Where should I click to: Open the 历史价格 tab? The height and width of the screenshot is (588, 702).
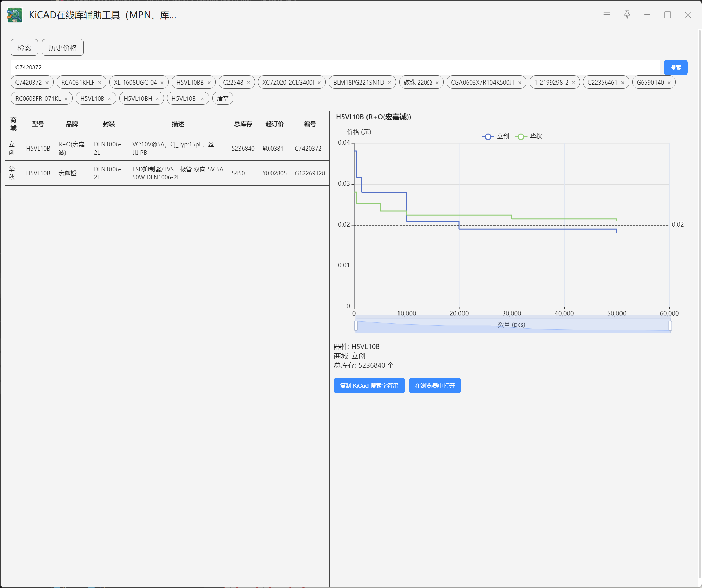click(x=63, y=47)
